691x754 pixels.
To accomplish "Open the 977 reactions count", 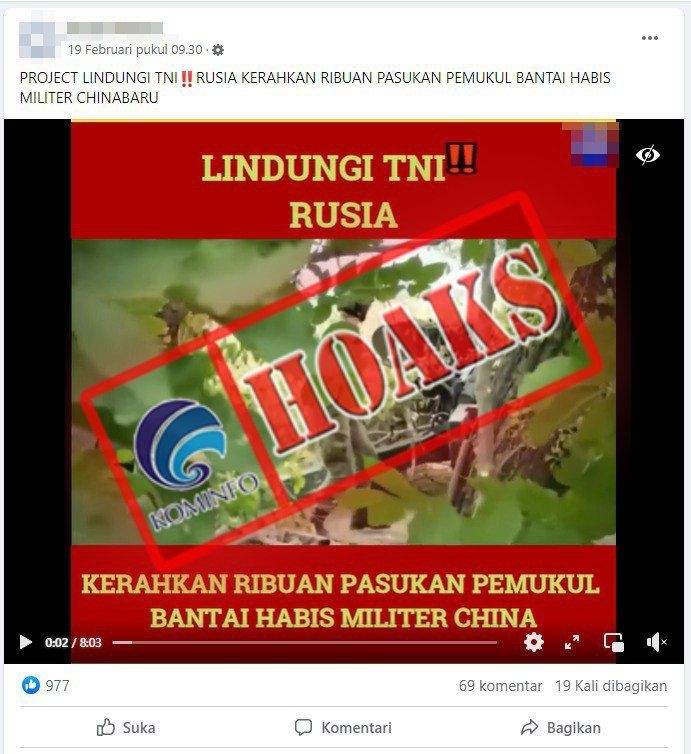I will pos(57,686).
